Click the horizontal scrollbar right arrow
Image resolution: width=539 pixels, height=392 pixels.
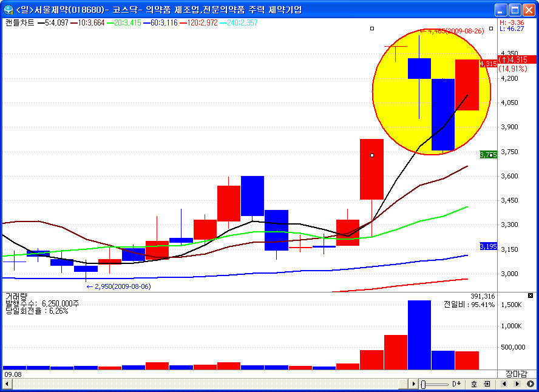tap(413, 384)
